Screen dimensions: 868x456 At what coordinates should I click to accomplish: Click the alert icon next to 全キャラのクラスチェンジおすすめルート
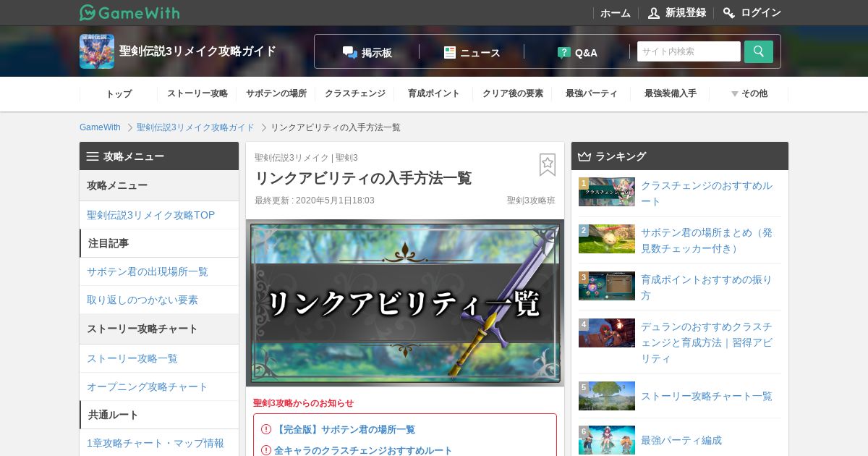pos(266,450)
